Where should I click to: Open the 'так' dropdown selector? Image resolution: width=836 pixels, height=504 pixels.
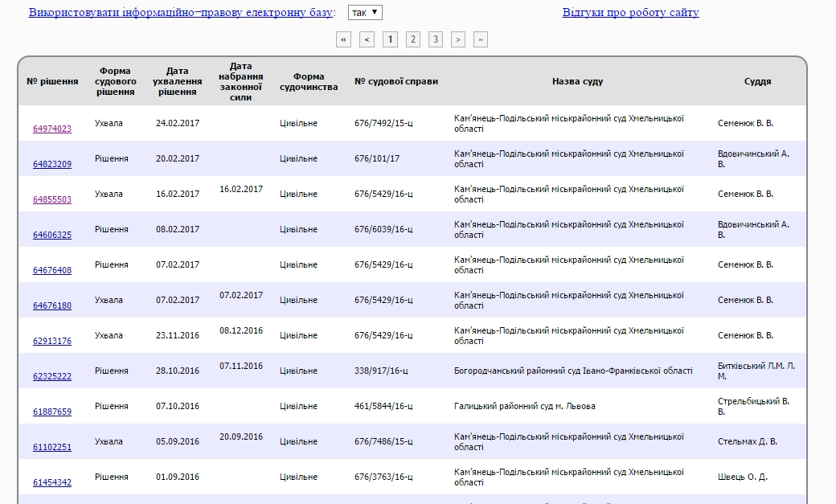[366, 13]
